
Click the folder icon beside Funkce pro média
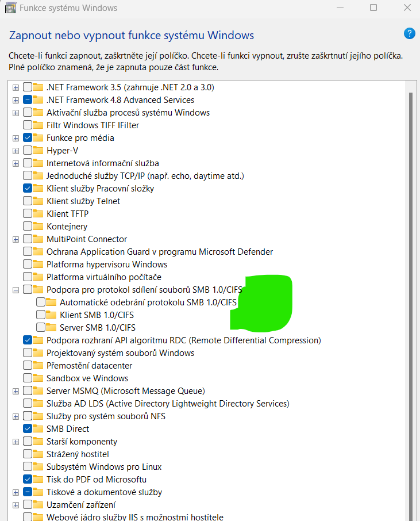(38, 138)
